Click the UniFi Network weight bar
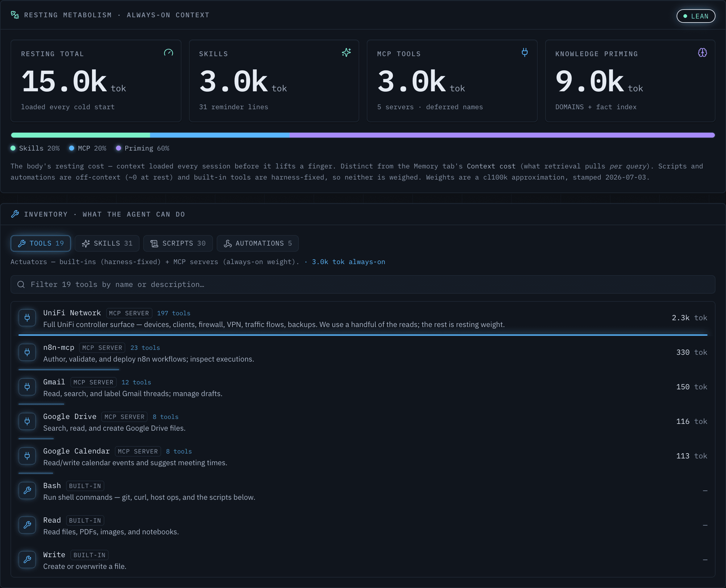This screenshot has height=588, width=726. [x=363, y=335]
